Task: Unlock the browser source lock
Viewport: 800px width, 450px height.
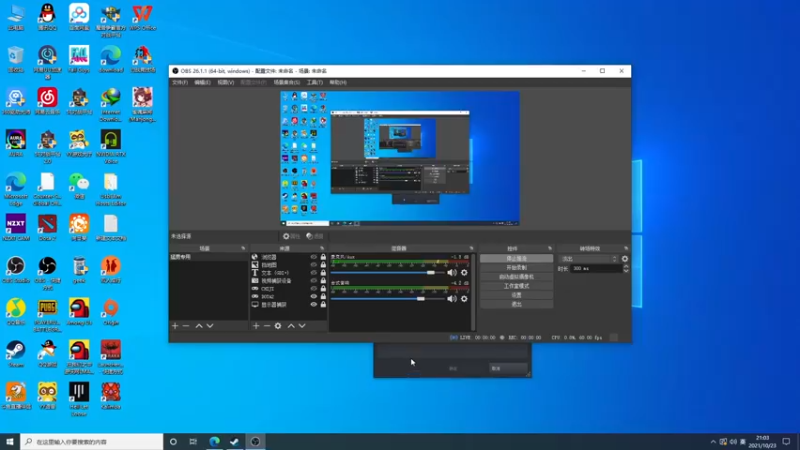Action: (x=323, y=257)
